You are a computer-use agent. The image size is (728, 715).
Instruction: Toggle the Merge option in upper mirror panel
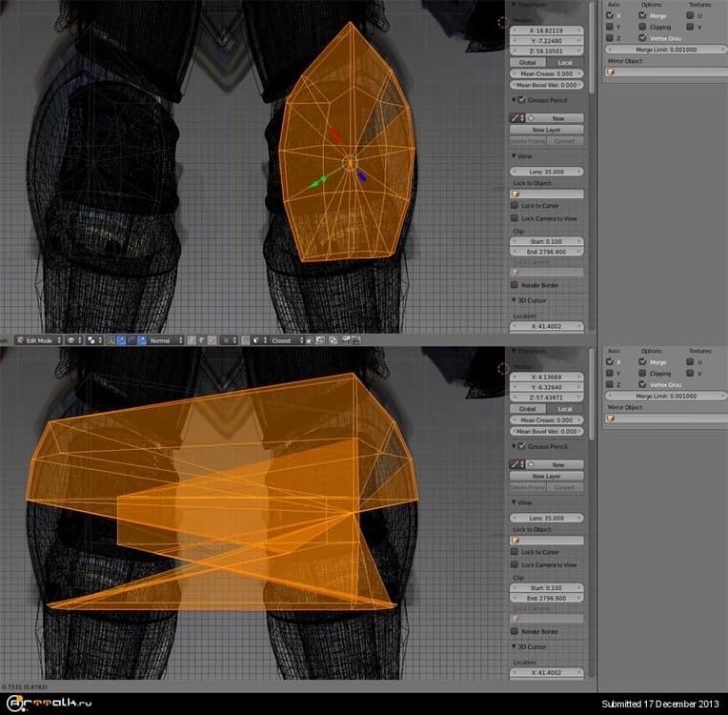642,15
